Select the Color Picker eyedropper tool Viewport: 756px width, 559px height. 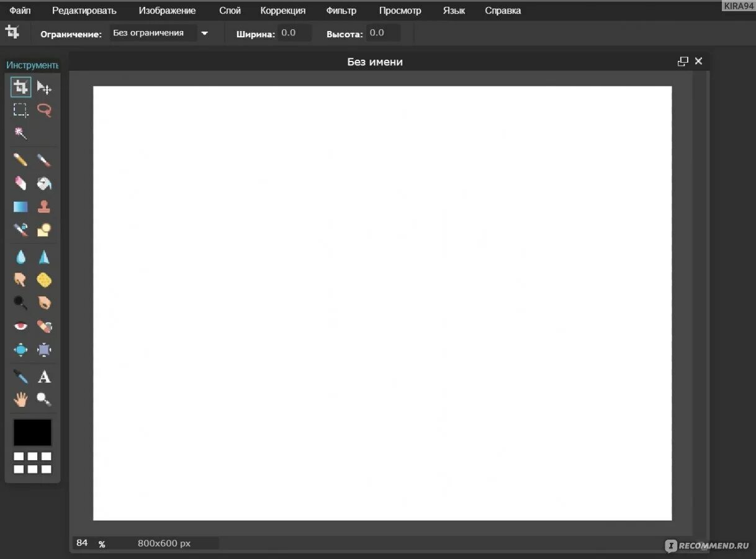20,376
